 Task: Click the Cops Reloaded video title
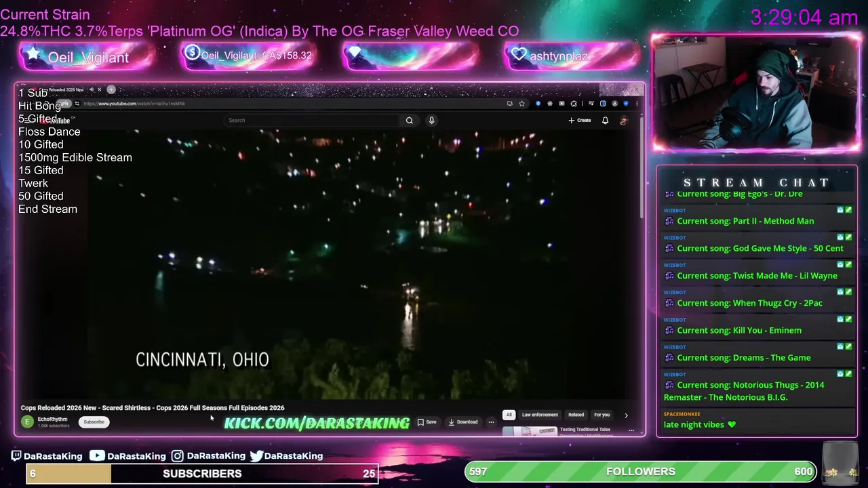click(x=153, y=407)
